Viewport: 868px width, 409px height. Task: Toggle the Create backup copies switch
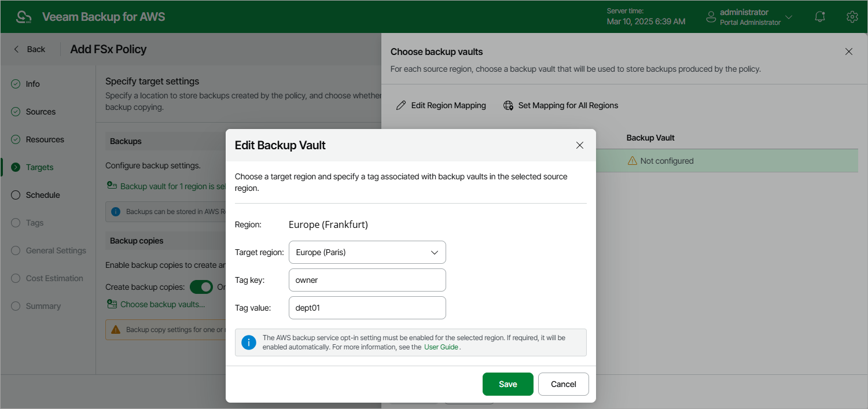tap(201, 287)
